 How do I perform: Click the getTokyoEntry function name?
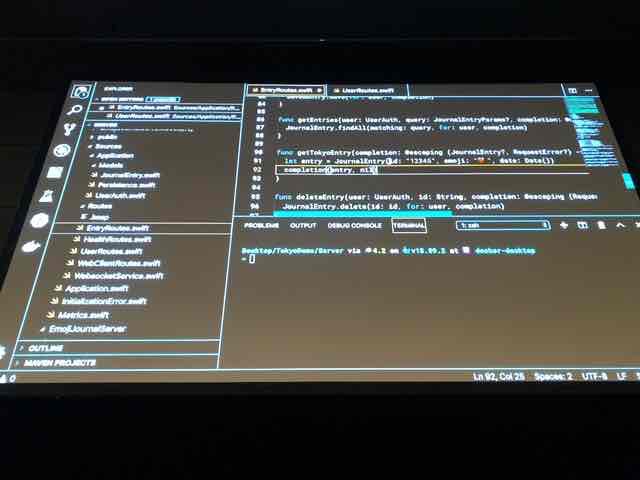322,152
